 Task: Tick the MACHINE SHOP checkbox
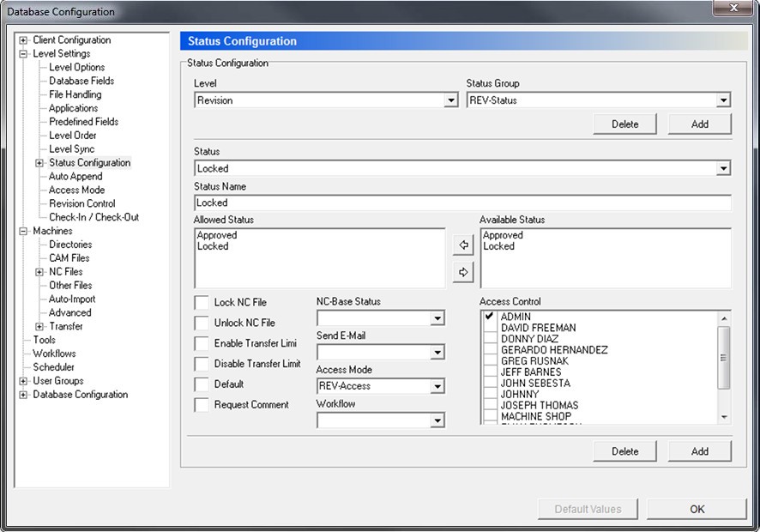[x=490, y=416]
